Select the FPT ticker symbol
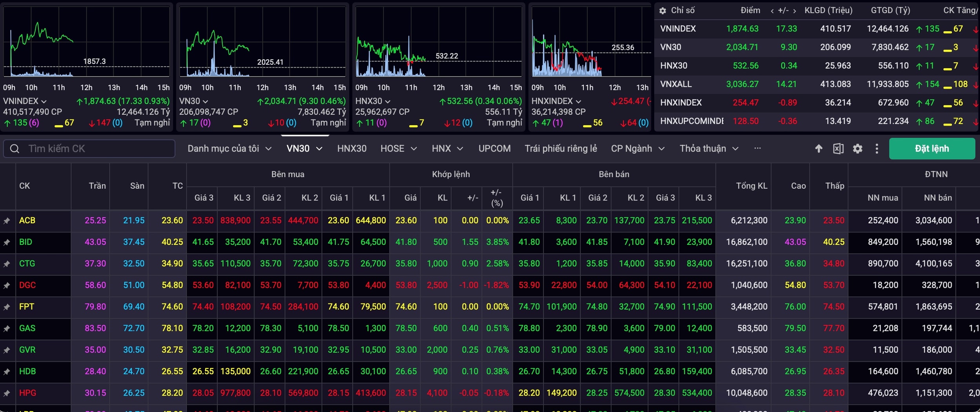Image resolution: width=980 pixels, height=412 pixels. click(x=27, y=307)
